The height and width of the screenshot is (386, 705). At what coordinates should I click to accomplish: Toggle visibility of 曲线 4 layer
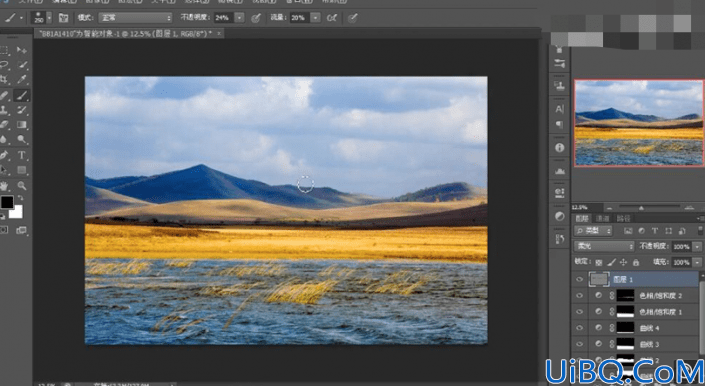pos(579,328)
